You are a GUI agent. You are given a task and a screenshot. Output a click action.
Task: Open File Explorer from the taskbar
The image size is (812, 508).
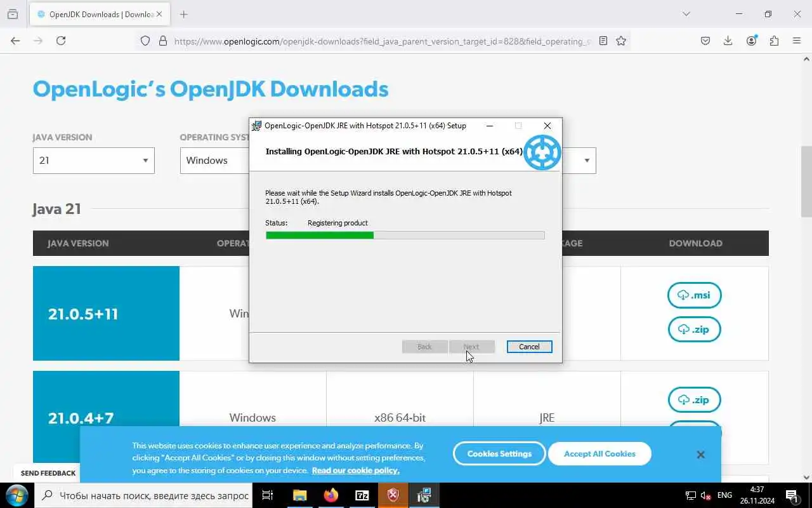(x=299, y=495)
